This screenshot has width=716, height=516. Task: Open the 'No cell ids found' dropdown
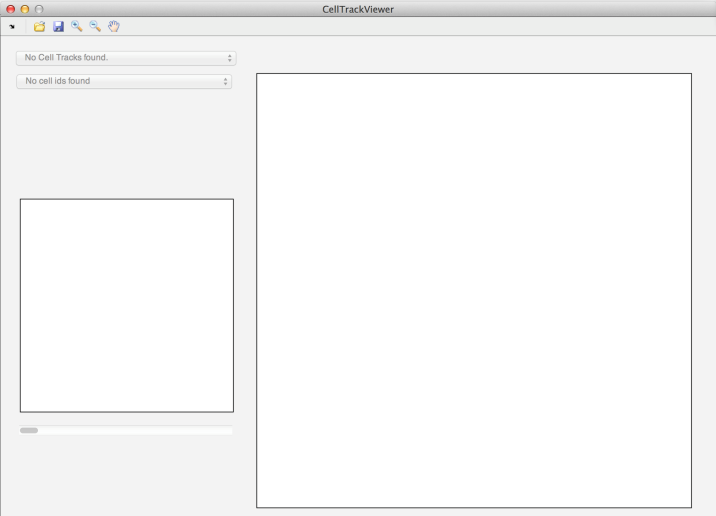point(124,81)
